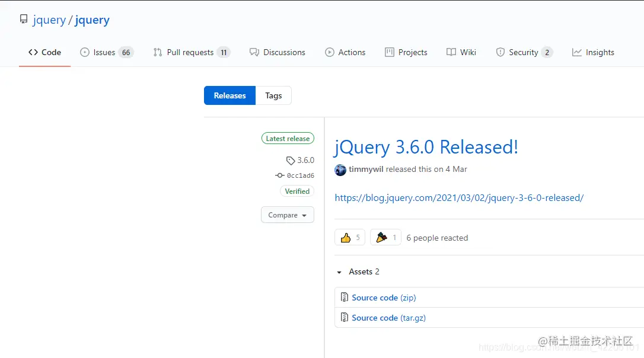Image resolution: width=644 pixels, height=358 pixels.
Task: Collapse the Assets section
Action: click(x=358, y=272)
